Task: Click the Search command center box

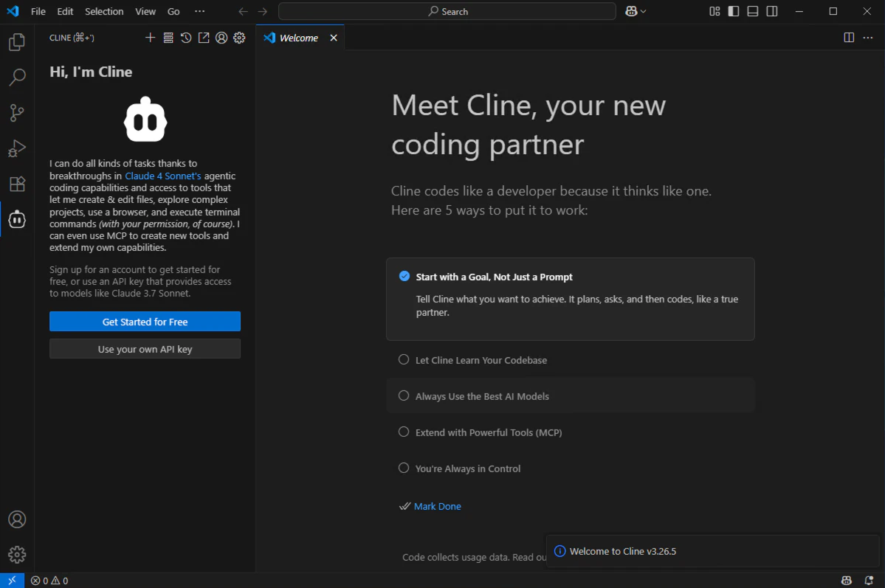Action: [x=447, y=11]
